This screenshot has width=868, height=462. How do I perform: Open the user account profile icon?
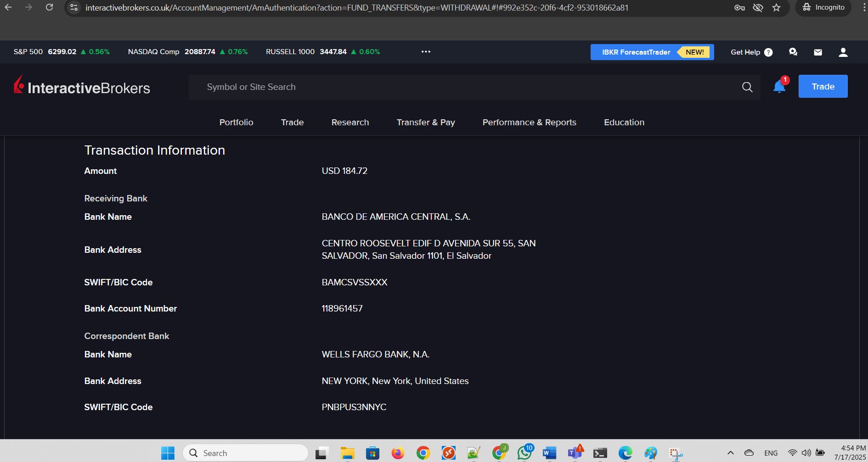[843, 52]
